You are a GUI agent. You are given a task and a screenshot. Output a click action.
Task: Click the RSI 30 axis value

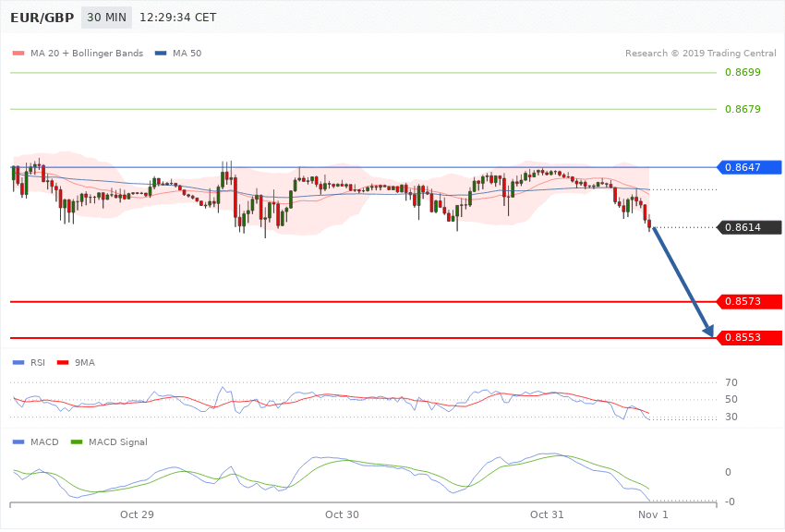point(731,417)
